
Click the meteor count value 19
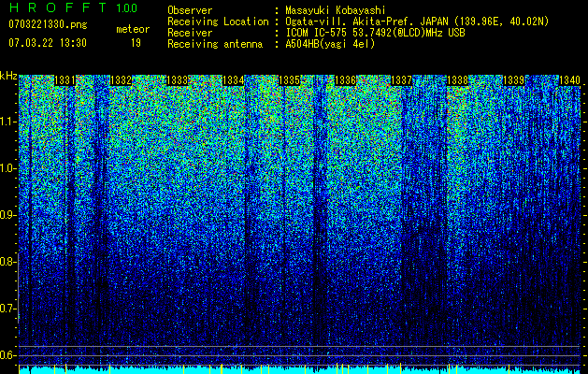tap(136, 43)
